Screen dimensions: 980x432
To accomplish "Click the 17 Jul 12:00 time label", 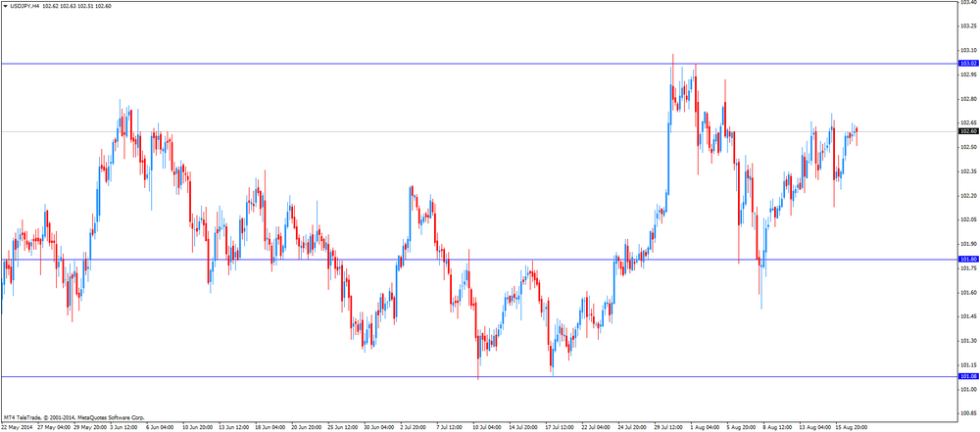I will (561, 428).
